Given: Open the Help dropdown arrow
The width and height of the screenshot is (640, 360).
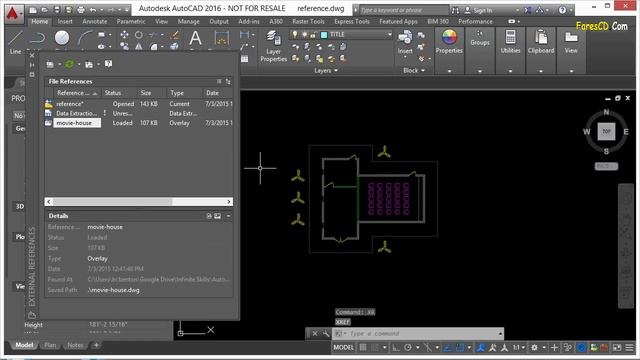Looking at the screenshot, I should 571,10.
